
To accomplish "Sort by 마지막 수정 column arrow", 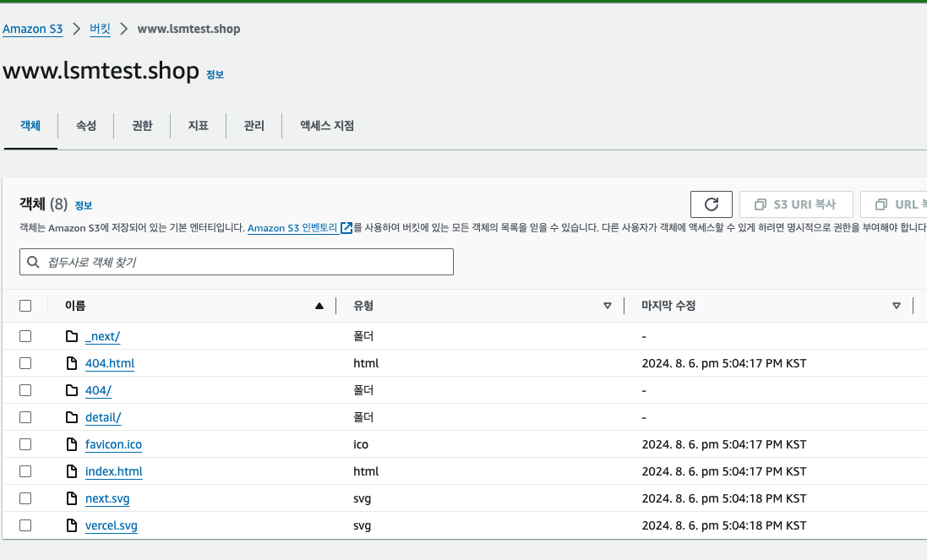I will tap(897, 306).
